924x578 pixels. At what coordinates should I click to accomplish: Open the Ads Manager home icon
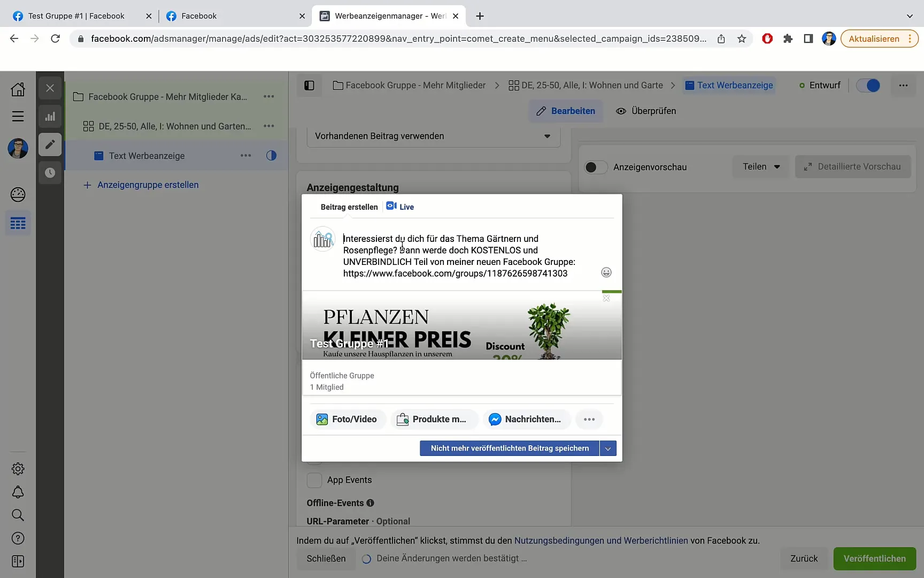pos(18,89)
